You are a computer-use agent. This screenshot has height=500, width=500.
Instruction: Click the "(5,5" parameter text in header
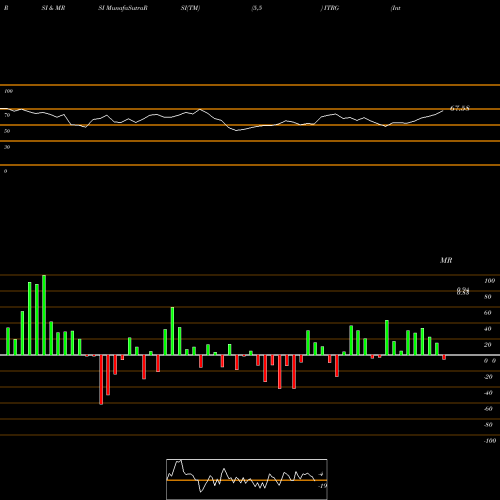257,8
